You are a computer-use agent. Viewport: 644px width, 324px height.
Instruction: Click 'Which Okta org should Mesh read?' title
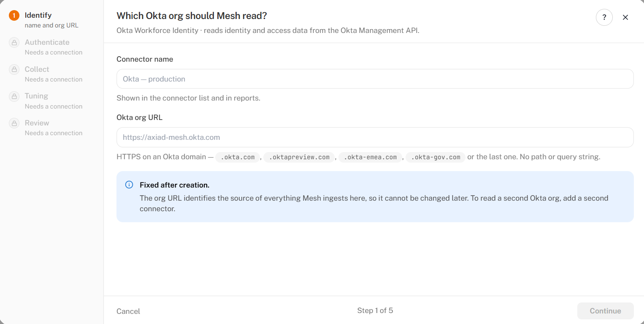pyautogui.click(x=192, y=16)
